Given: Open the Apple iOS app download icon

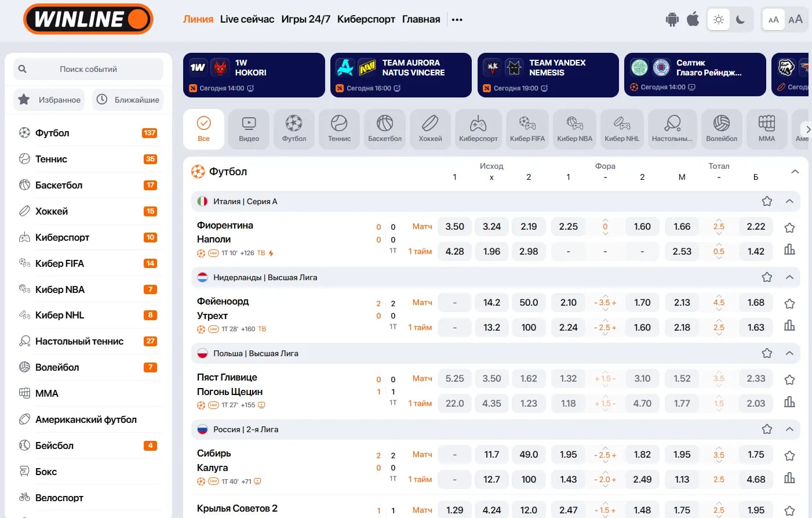Looking at the screenshot, I should point(693,19).
